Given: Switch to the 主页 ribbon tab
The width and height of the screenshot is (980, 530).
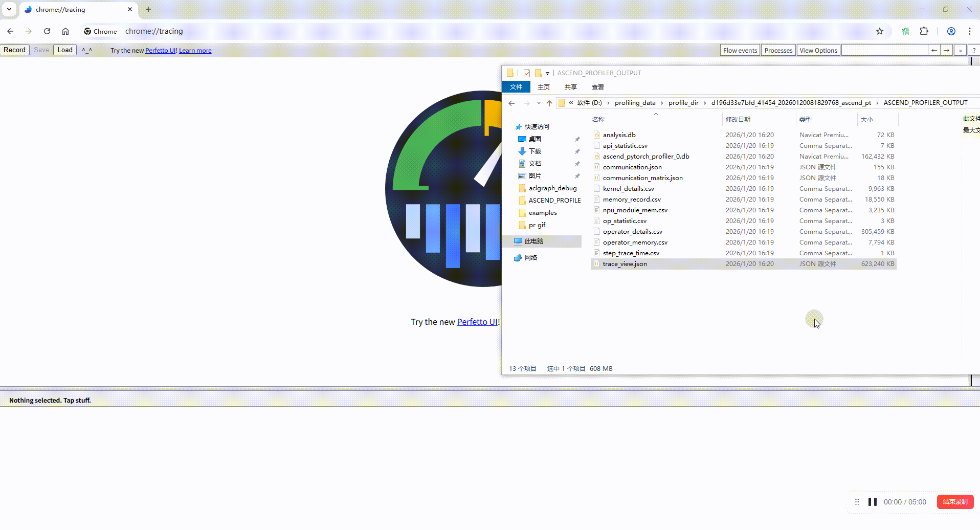Looking at the screenshot, I should point(544,87).
